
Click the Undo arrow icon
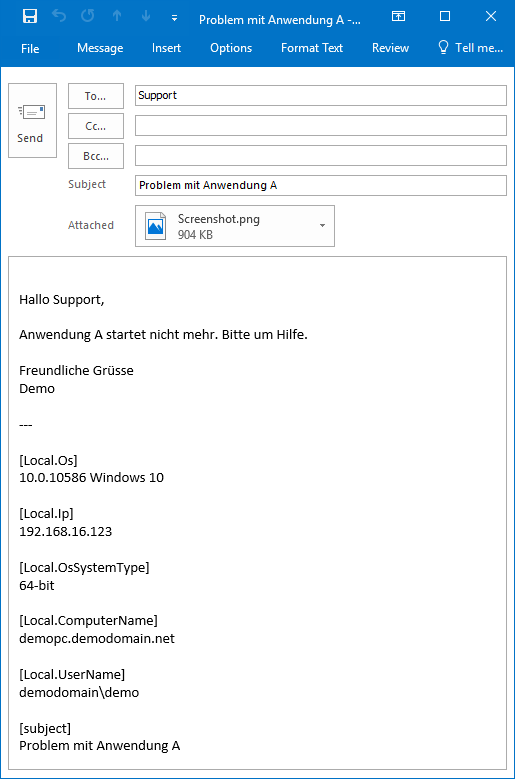(59, 16)
